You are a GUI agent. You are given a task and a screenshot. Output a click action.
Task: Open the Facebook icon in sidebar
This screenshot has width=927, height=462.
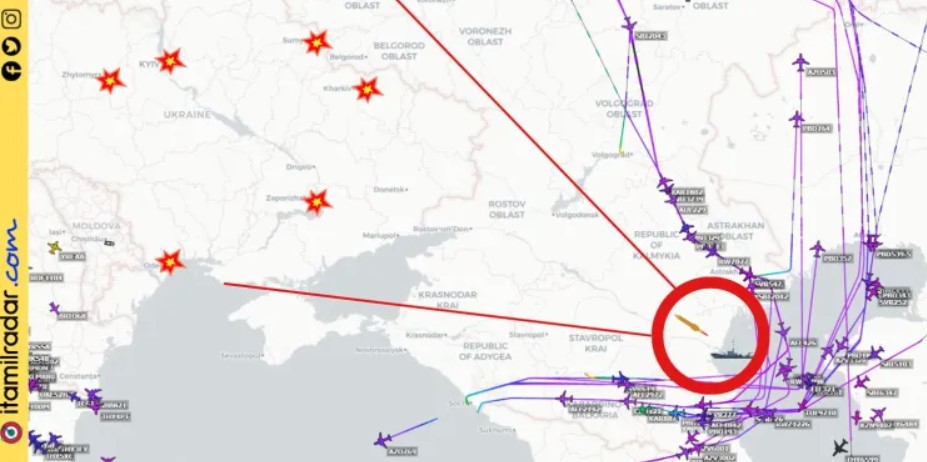click(x=12, y=70)
